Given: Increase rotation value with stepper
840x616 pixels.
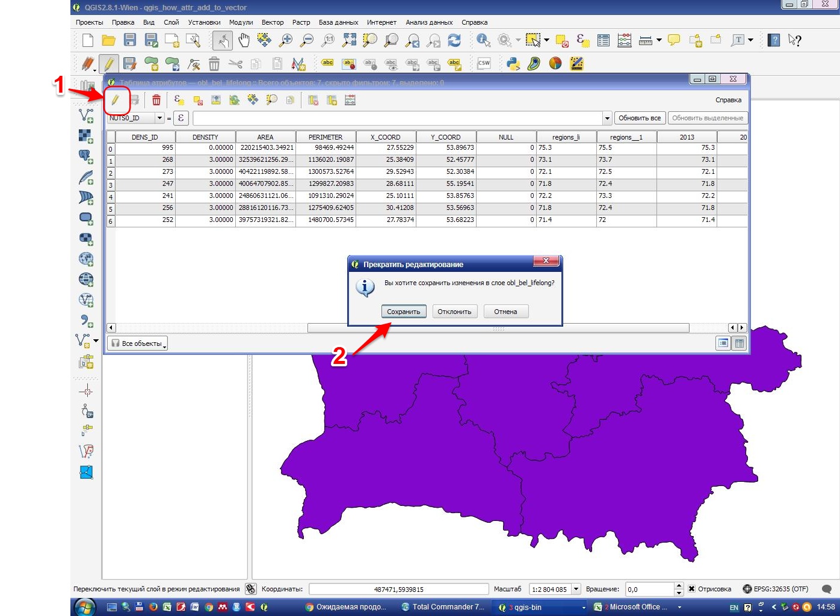Looking at the screenshot, I should tap(679, 586).
